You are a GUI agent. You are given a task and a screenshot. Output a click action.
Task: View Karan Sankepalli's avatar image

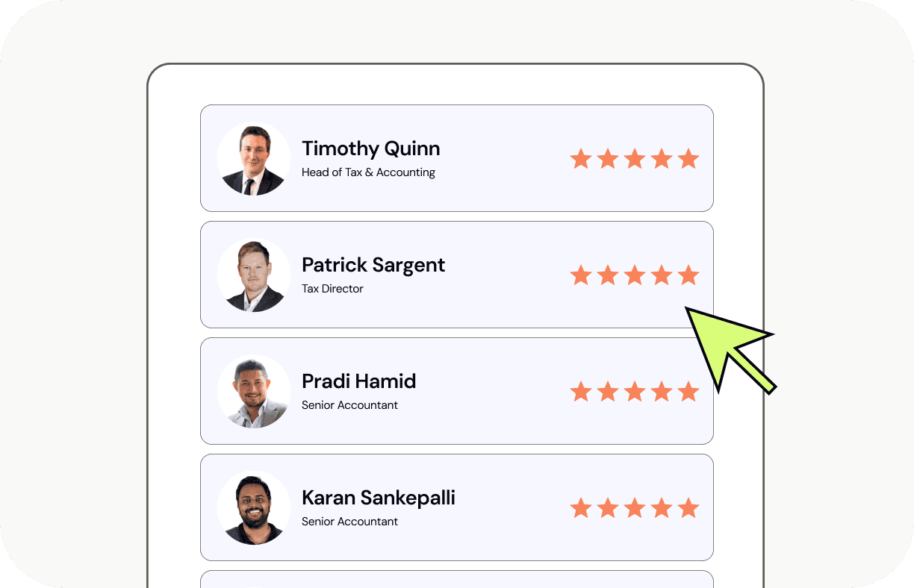pyautogui.click(x=254, y=508)
